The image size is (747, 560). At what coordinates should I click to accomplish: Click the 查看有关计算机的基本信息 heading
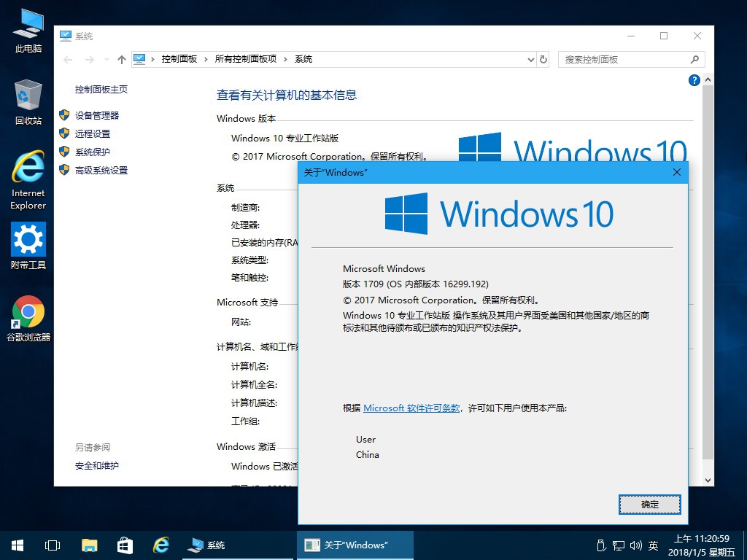pyautogui.click(x=286, y=96)
